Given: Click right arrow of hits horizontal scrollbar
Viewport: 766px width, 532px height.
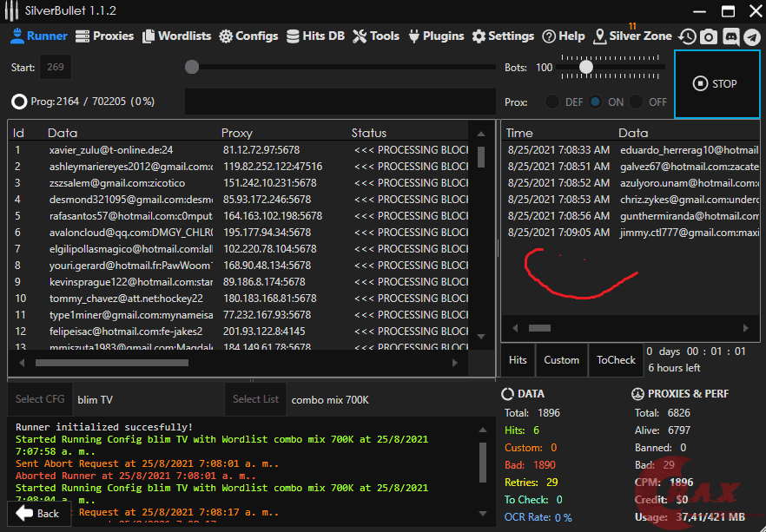Looking at the screenshot, I should click(x=743, y=328).
